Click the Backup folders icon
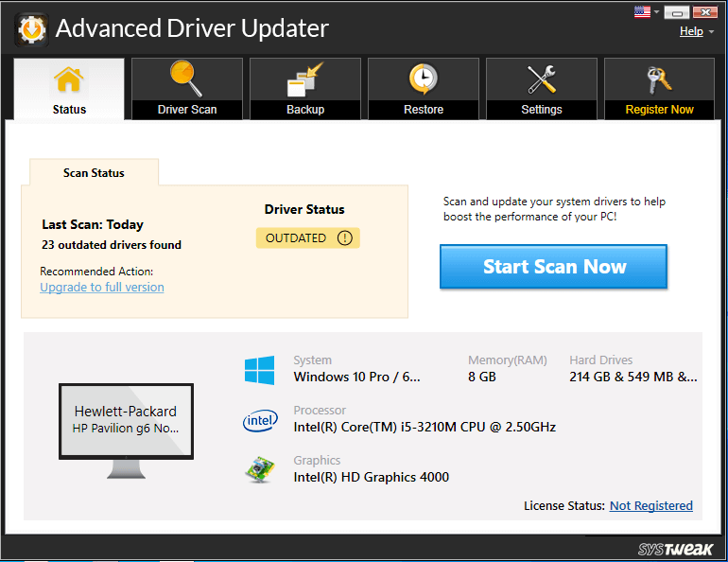This screenshot has height=562, width=728. (305, 79)
